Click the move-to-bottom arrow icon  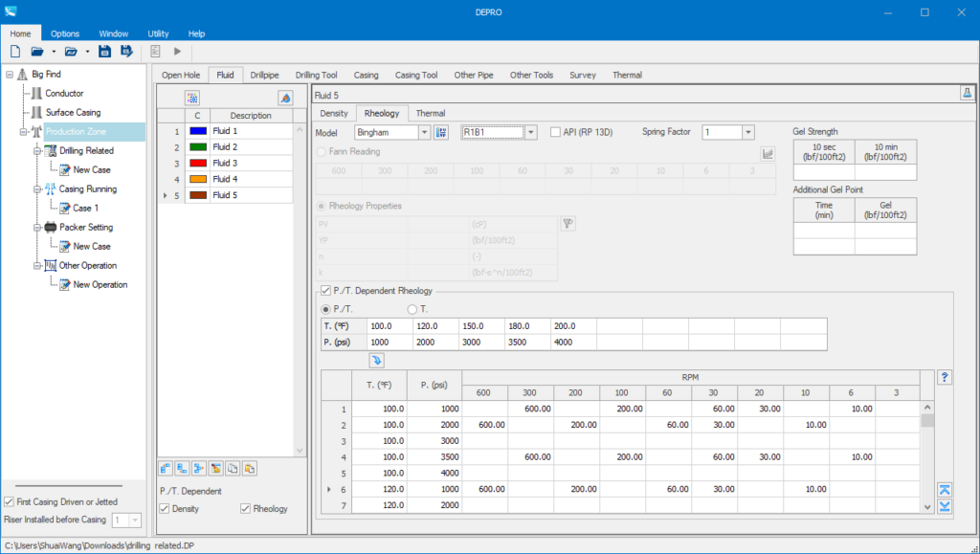point(945,506)
